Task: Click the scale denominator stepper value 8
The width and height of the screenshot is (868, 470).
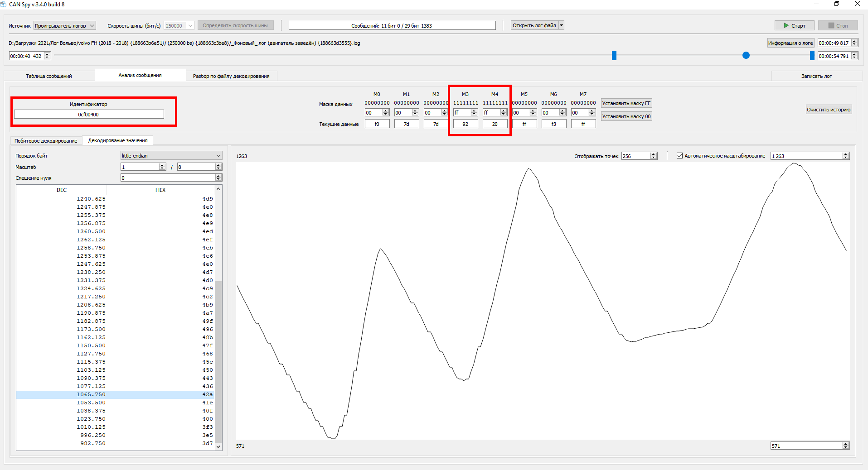Action: pos(199,167)
